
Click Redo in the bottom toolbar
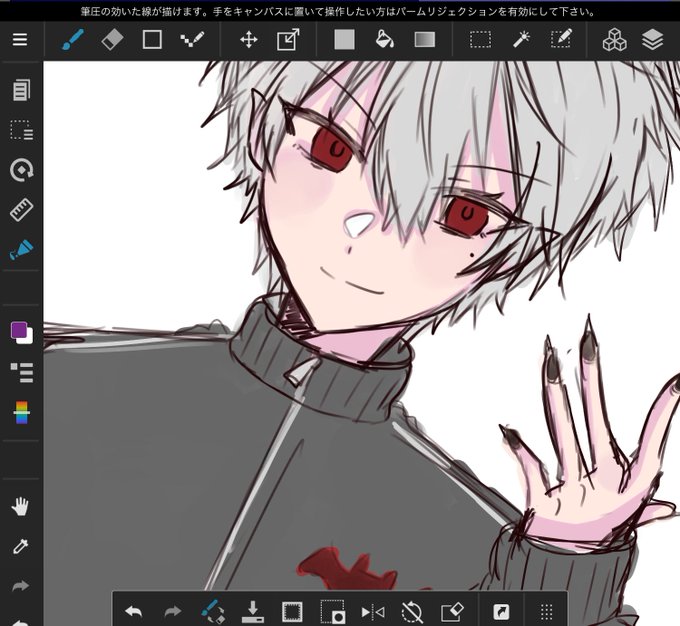173,612
